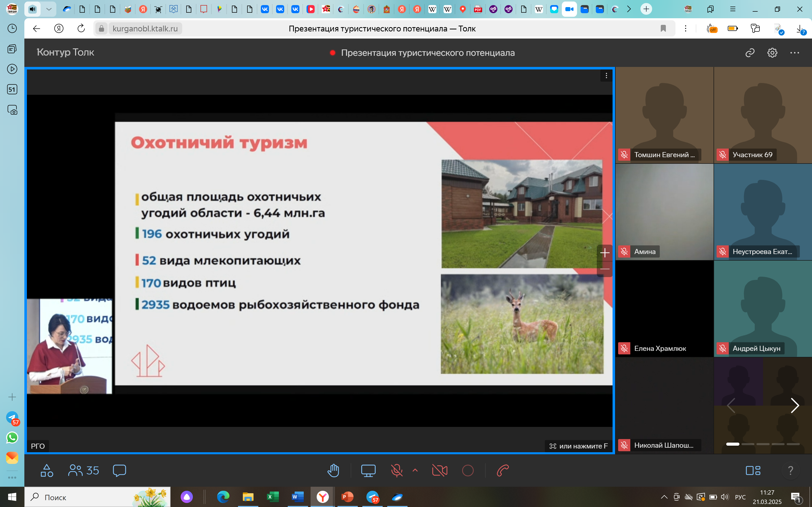Click the kurganobl.ktalk.ru address field
This screenshot has height=507, width=812.
(x=145, y=28)
